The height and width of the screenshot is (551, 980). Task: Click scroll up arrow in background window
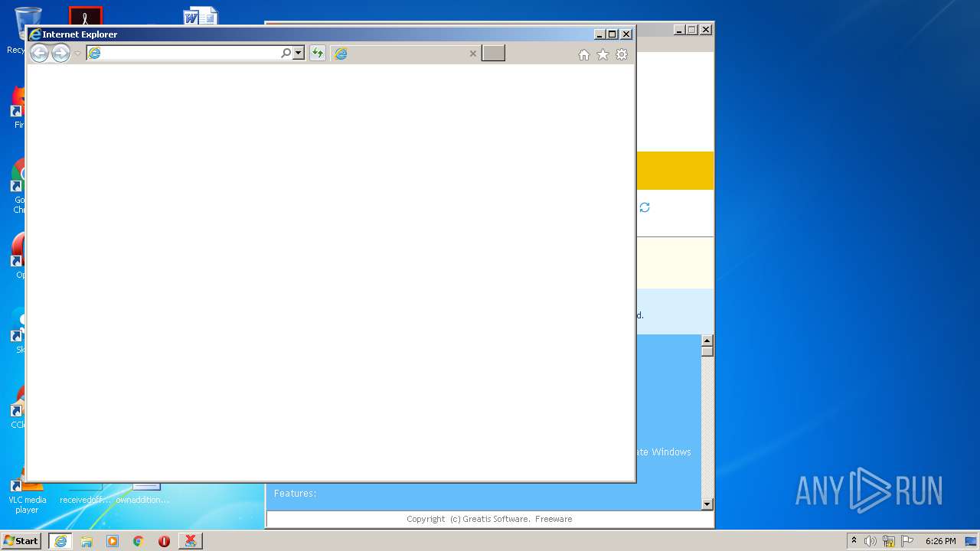(707, 341)
